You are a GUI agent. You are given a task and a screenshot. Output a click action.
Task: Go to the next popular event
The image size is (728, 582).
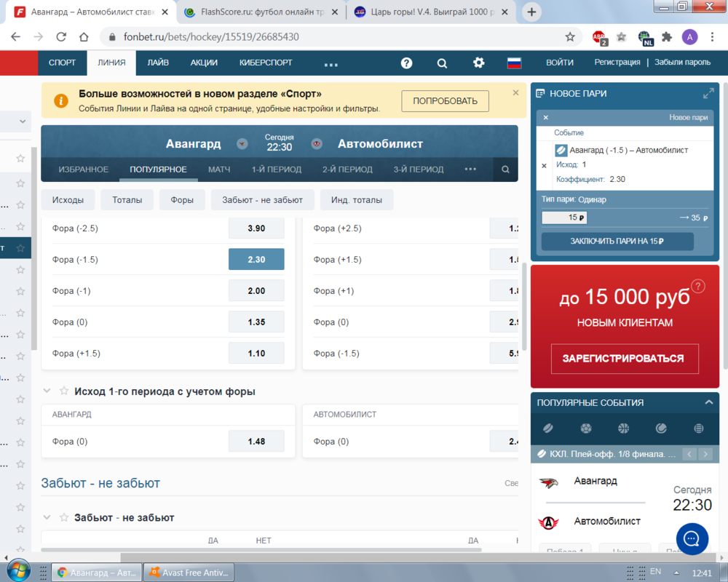705,454
